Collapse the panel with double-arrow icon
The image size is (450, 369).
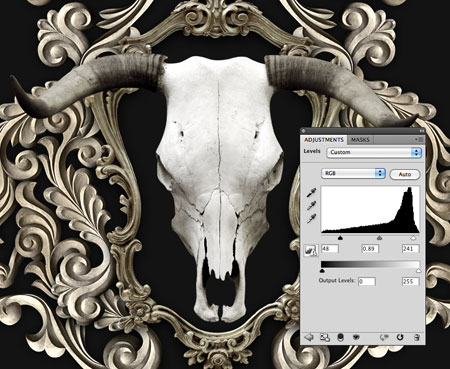(x=421, y=131)
